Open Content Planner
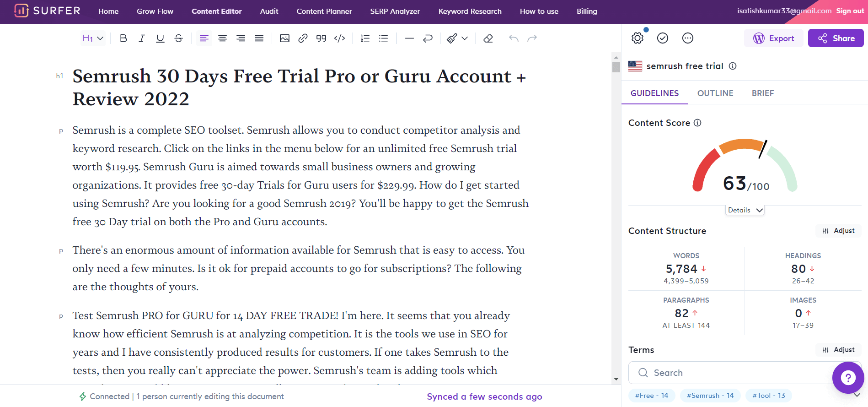This screenshot has width=868, height=407. (x=324, y=11)
